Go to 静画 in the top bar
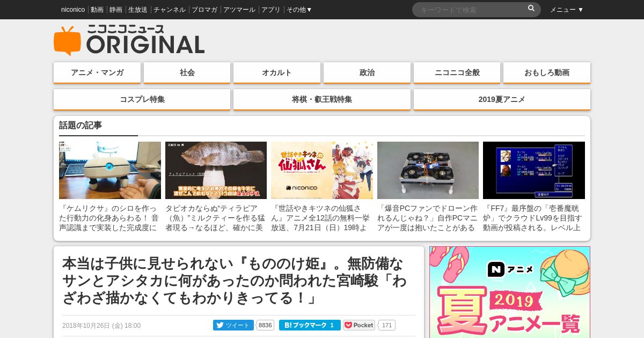Image resolution: width=644 pixels, height=338 pixels. [x=116, y=10]
